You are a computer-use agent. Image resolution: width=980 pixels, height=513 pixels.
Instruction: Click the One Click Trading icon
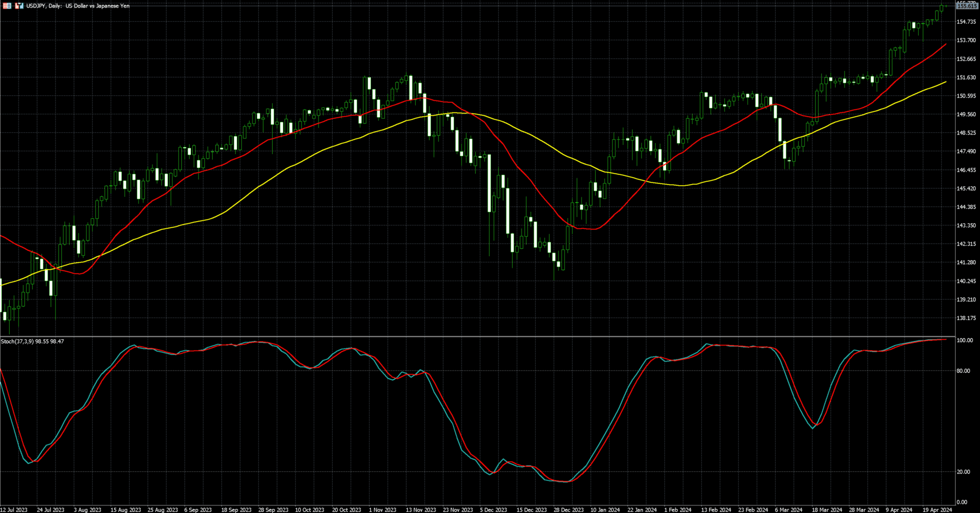pyautogui.click(x=19, y=6)
